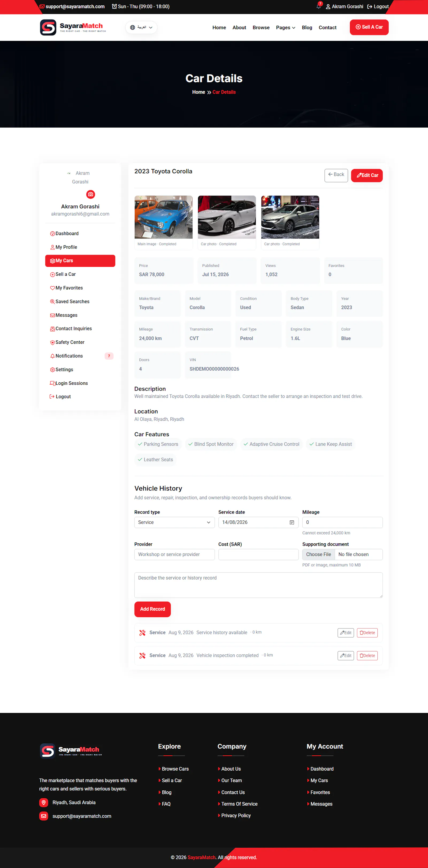Click the wrench icon of Service history available record
Screen dimensions: 428x868
[x=142, y=632]
